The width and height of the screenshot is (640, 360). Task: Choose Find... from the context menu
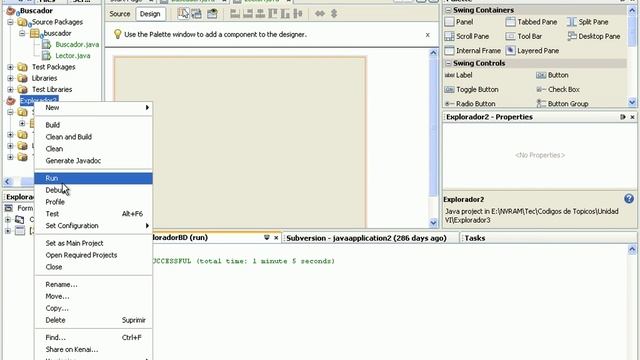coord(93,338)
